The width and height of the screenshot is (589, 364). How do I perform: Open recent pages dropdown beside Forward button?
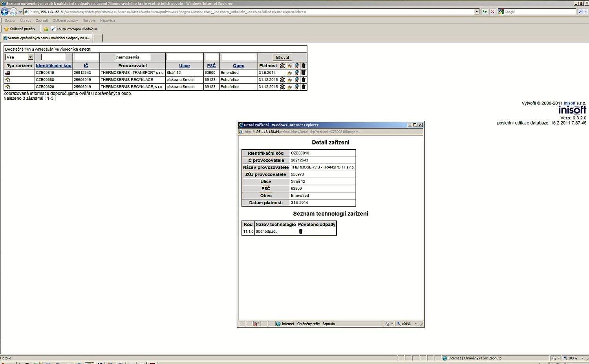click(x=20, y=12)
